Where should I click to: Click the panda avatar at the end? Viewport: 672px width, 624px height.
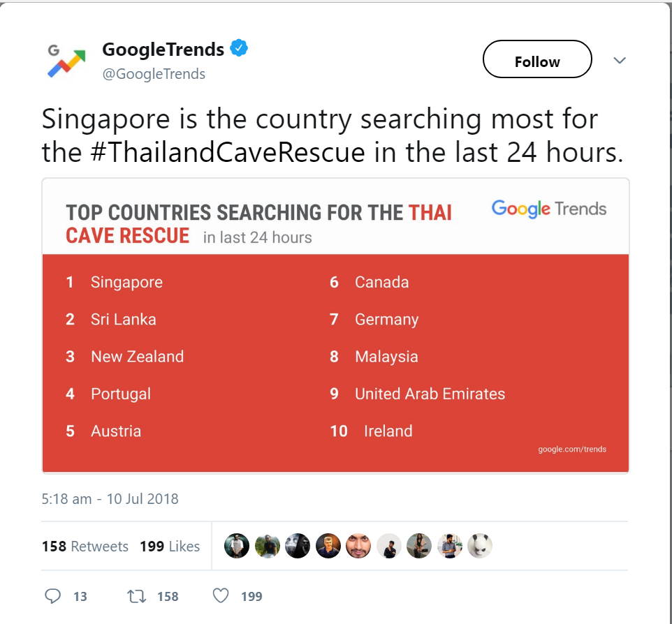(480, 546)
